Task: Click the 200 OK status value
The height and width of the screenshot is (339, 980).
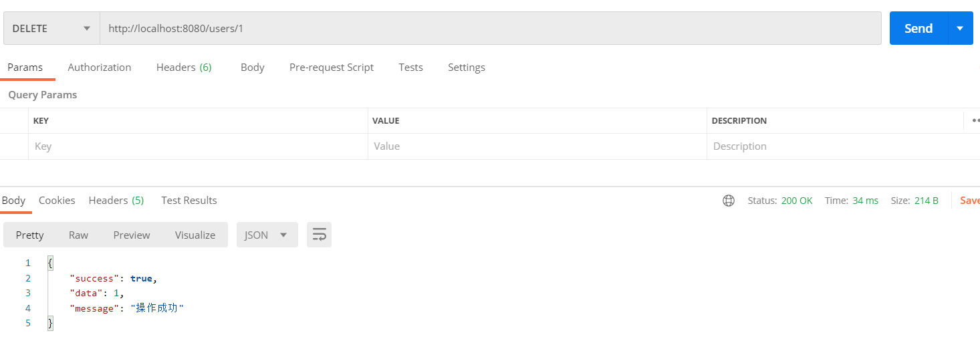Action: (x=797, y=201)
